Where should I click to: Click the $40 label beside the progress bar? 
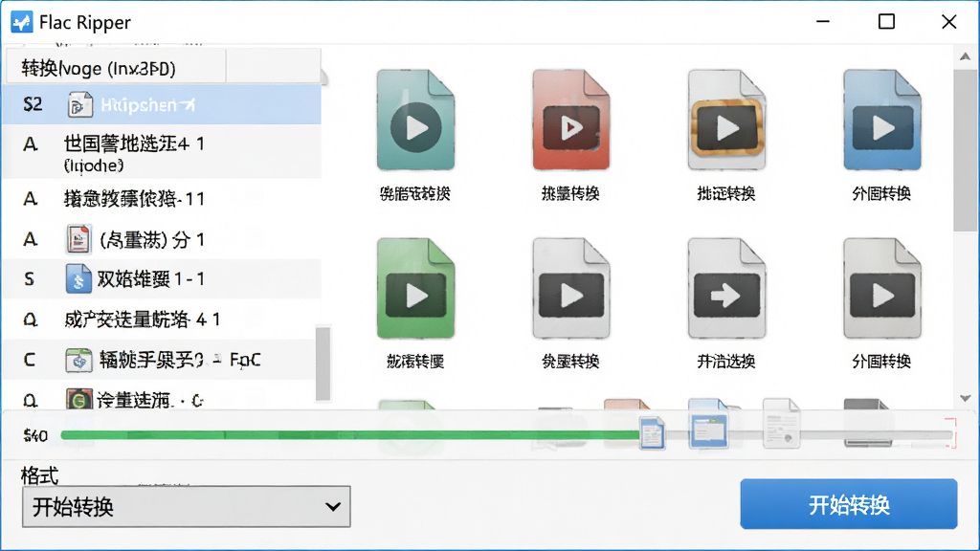35,435
